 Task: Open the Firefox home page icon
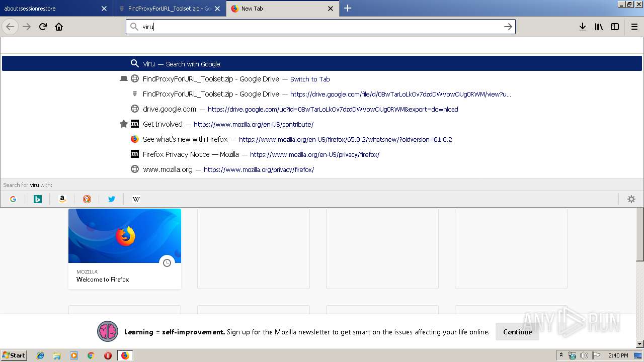59,27
